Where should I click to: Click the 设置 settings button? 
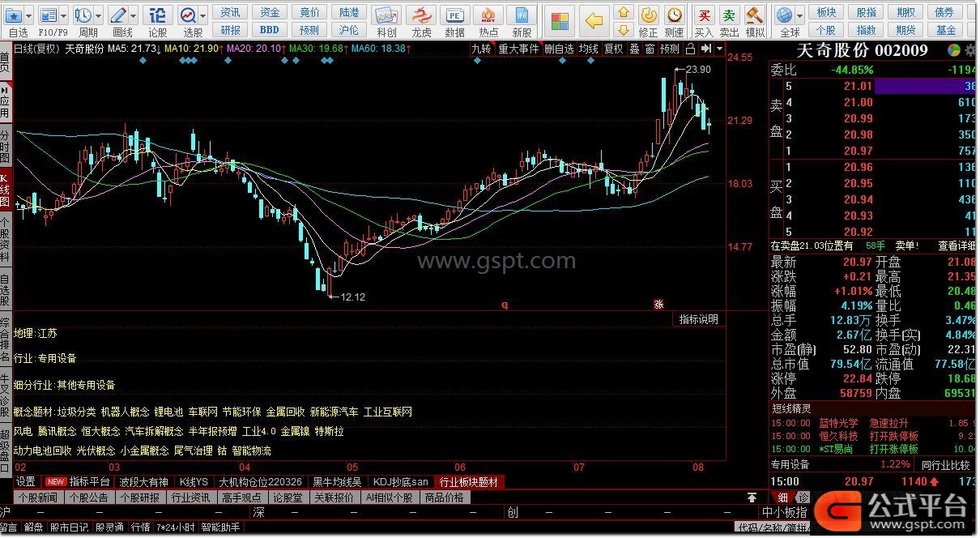[x=26, y=481]
